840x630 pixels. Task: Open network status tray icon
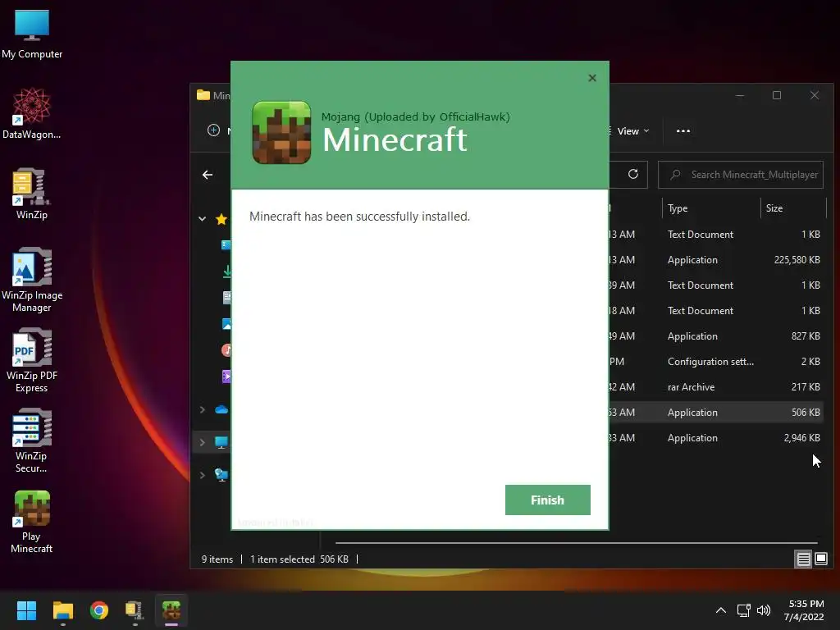(743, 610)
